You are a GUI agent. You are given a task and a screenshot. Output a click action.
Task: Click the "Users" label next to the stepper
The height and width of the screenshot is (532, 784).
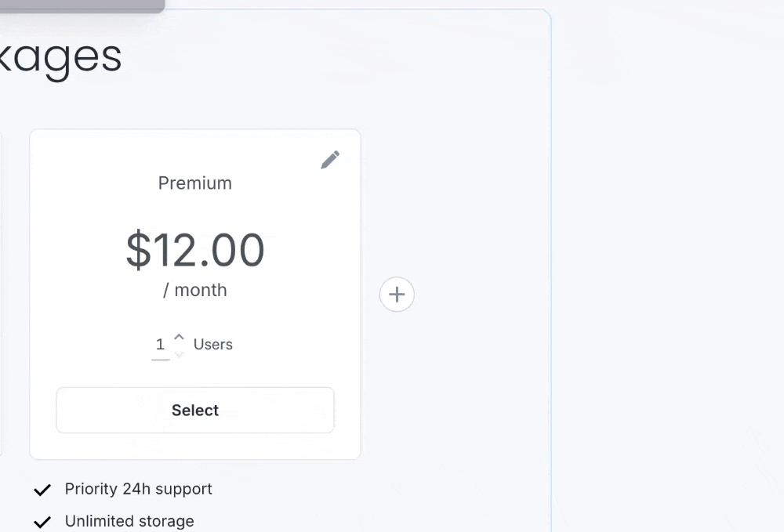[x=213, y=345]
